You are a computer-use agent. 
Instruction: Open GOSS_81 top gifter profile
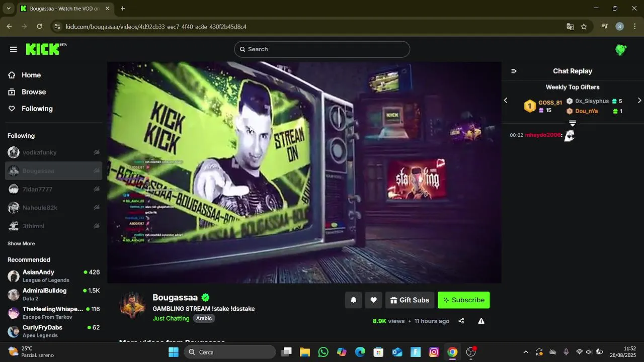[550, 103]
